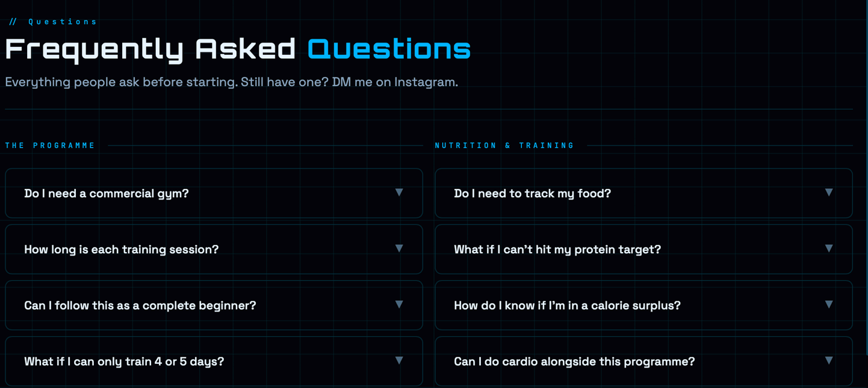Click the triangle beside the cardio question
Viewport: 868px width, 388px height.
[829, 361]
